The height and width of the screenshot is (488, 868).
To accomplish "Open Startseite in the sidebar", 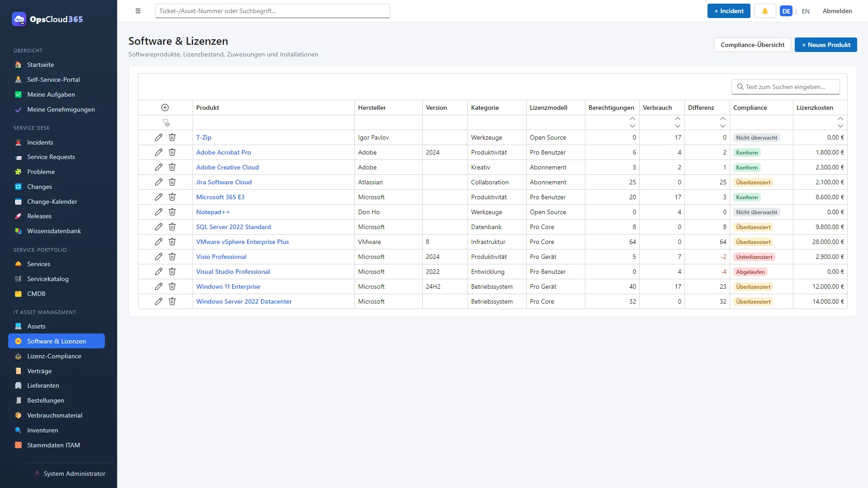I will coord(57,65).
